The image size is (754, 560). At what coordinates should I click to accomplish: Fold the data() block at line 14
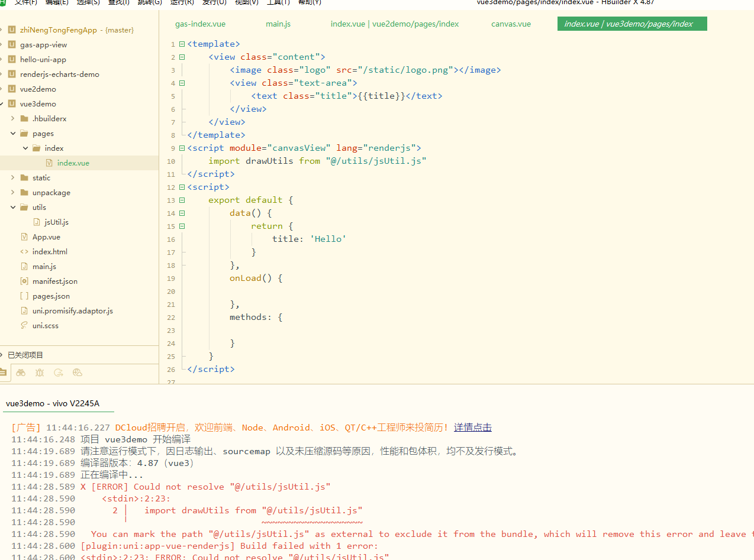tap(182, 213)
